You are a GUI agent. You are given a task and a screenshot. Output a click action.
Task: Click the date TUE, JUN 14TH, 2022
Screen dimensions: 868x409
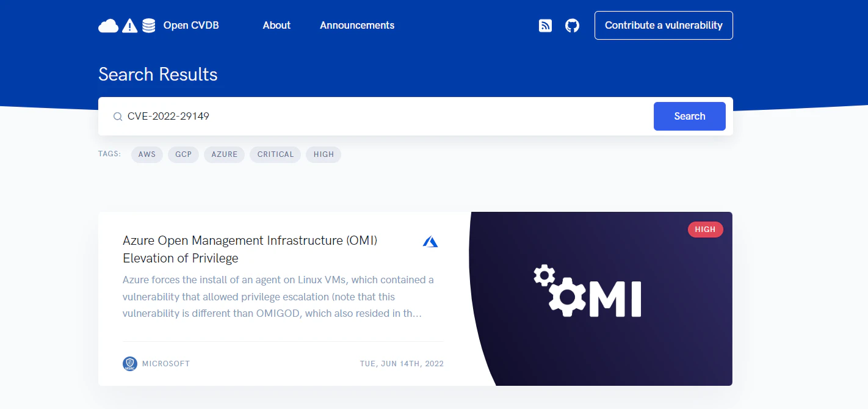pyautogui.click(x=402, y=364)
